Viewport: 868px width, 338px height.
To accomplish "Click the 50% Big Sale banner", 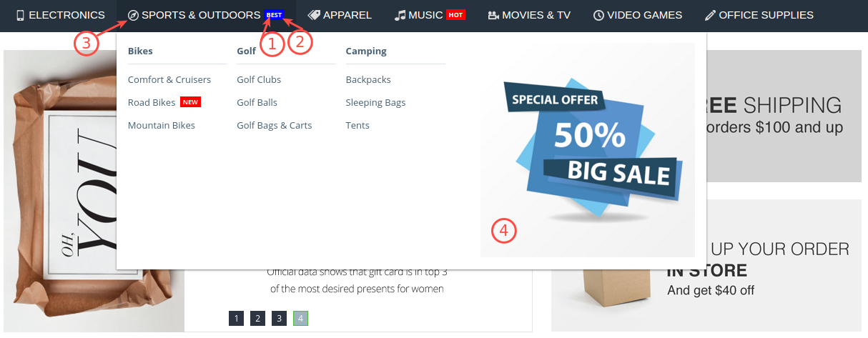I will 588,149.
